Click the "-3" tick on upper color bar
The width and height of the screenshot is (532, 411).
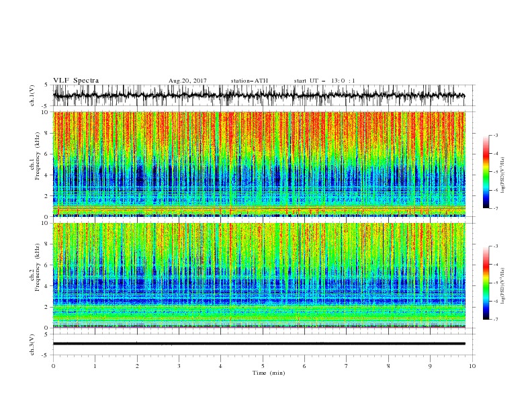(496, 135)
